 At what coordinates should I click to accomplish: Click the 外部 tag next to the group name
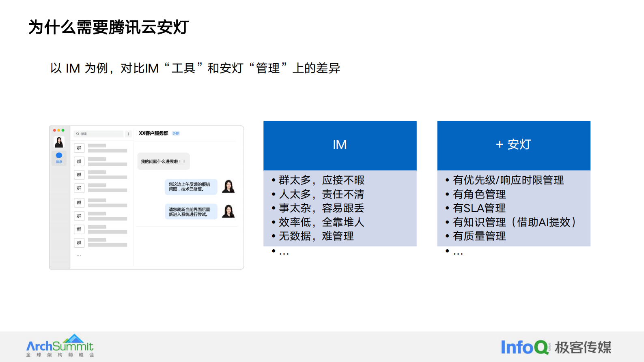tap(176, 133)
